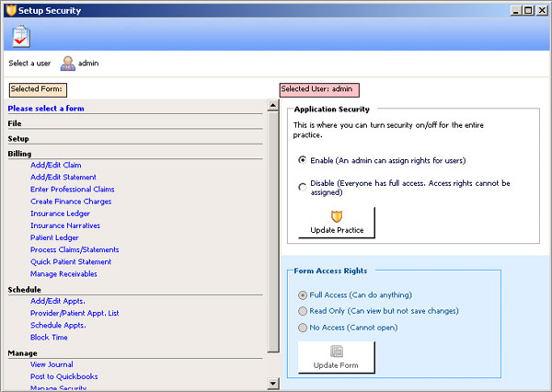The width and height of the screenshot is (552, 392).
Task: Open Post to Quickbooks entry
Action: [63, 376]
